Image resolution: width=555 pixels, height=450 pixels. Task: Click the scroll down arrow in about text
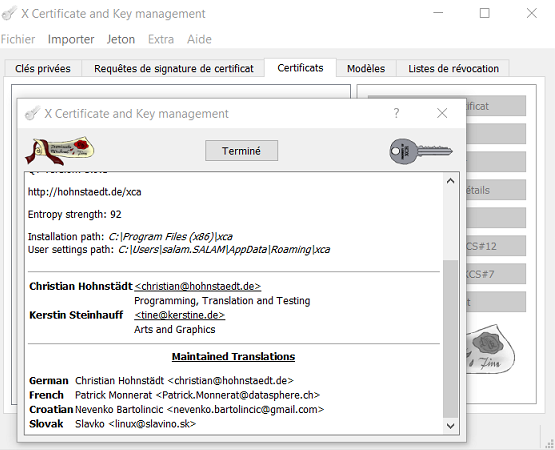[450, 426]
